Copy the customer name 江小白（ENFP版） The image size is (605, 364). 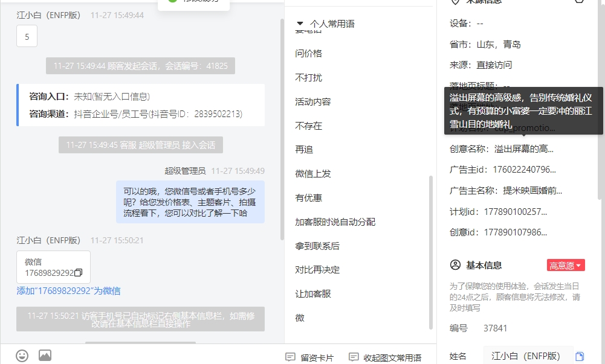(579, 356)
